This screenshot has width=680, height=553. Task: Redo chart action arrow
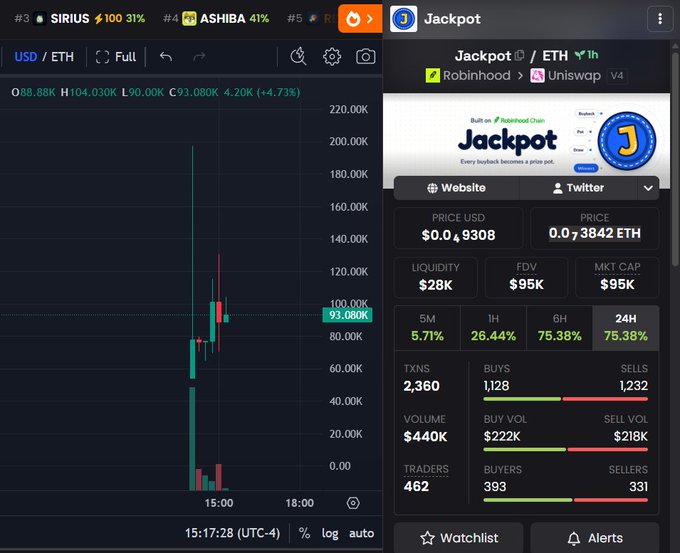click(x=199, y=56)
